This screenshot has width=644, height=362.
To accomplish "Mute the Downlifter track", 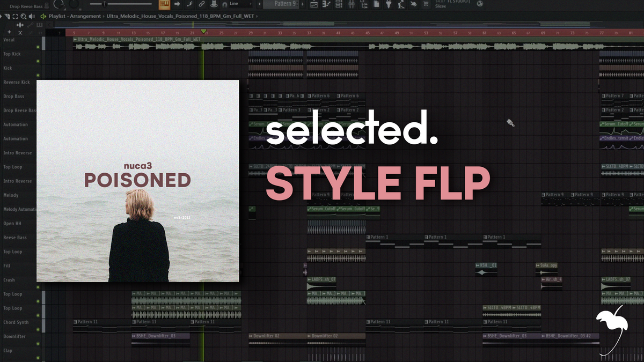I will pos(38,343).
